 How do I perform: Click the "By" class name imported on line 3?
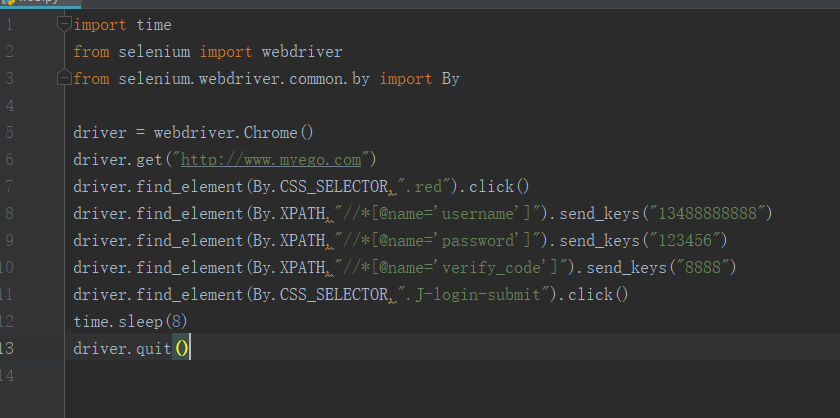click(x=451, y=79)
